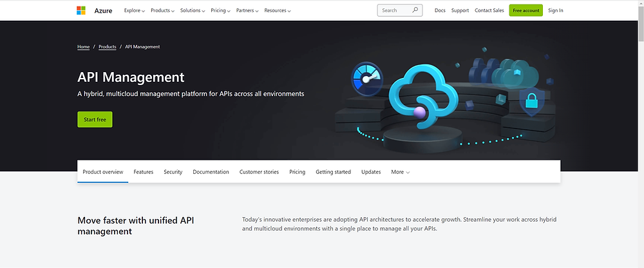The width and height of the screenshot is (644, 268).
Task: Click the Microsoft logo icon
Action: click(81, 10)
